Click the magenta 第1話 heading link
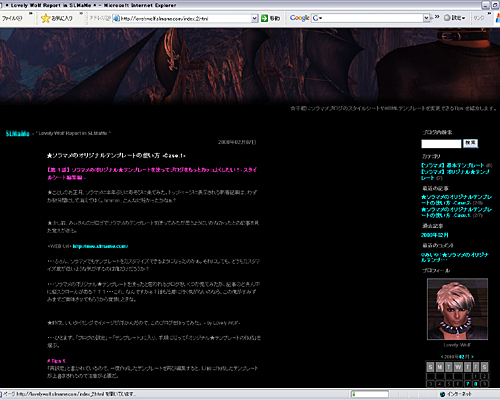Image resolution: width=500 pixels, height=400 pixels. (152, 174)
